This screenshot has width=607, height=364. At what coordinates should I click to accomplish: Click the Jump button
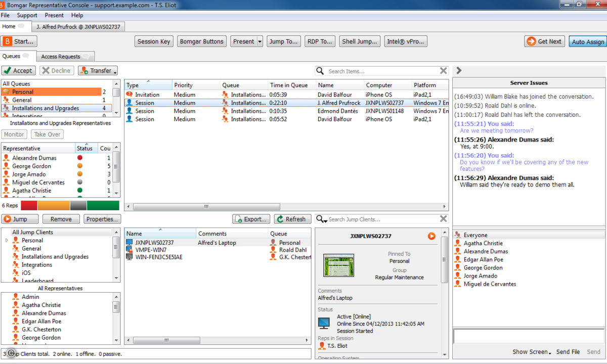coord(20,219)
